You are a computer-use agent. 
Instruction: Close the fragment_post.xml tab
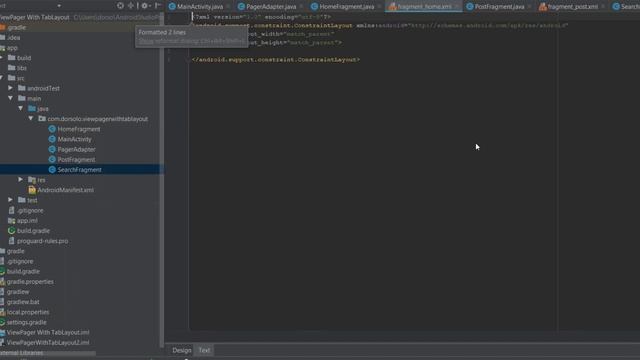click(x=603, y=7)
